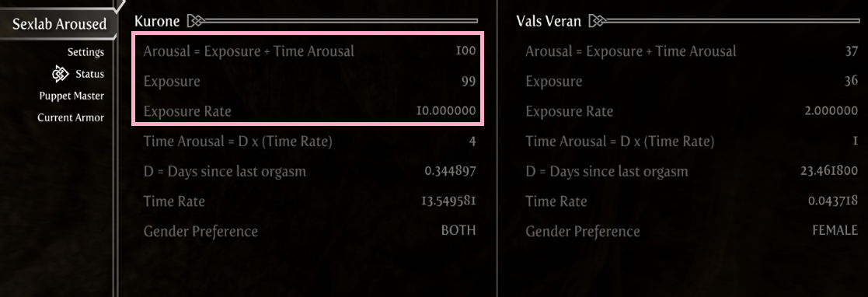Select Vals Veran's Exposure value 36
The image size is (868, 297).
852,82
